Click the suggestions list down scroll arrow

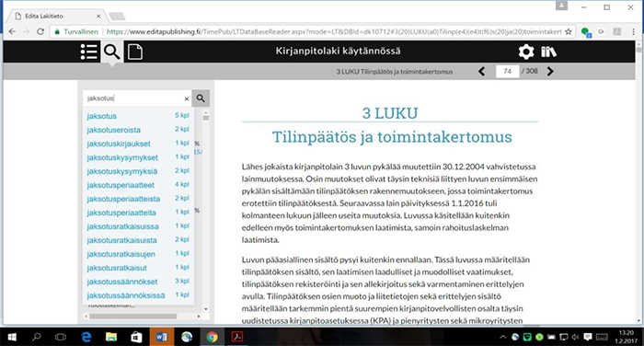(206, 309)
